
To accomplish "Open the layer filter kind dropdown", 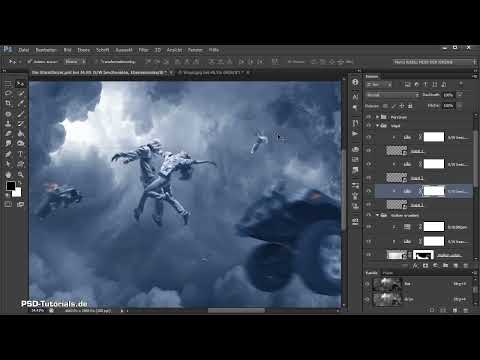I will tap(379, 85).
